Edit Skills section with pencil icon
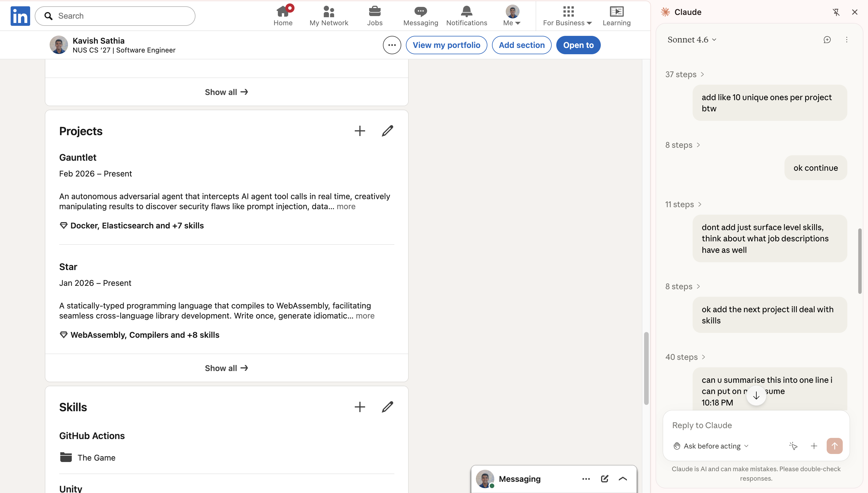This screenshot has height=493, width=868. [x=387, y=407]
